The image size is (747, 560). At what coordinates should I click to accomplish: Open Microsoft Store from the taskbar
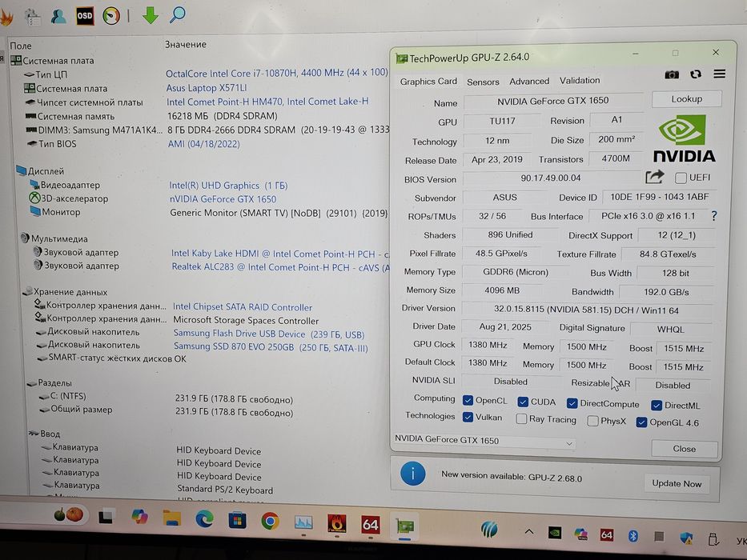(237, 521)
